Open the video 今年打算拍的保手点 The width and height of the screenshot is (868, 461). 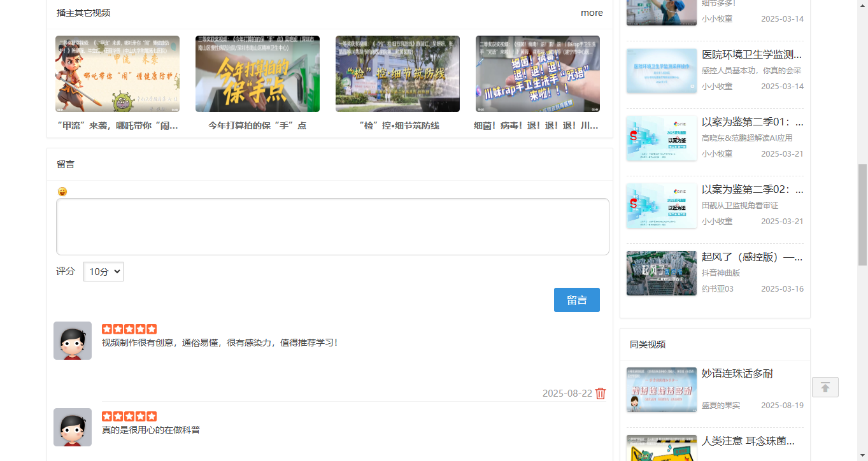coord(257,73)
